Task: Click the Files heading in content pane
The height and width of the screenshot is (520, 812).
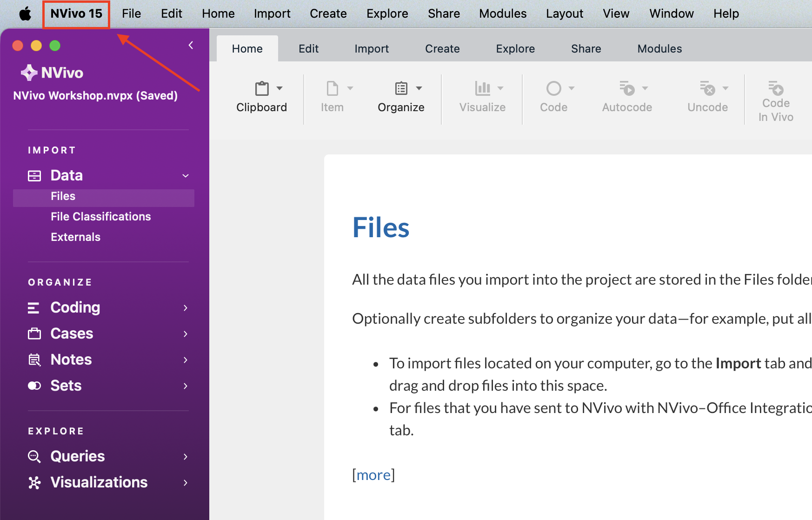Action: tap(381, 228)
